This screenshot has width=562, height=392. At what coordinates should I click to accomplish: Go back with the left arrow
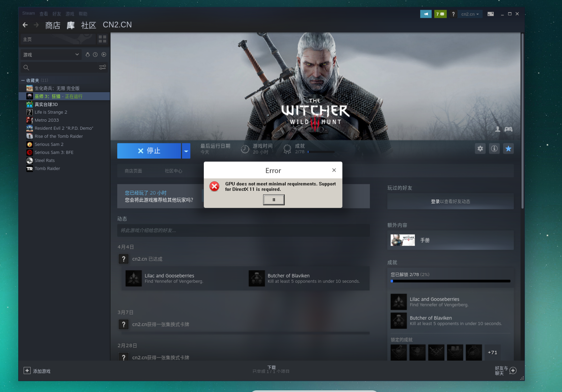pos(25,25)
